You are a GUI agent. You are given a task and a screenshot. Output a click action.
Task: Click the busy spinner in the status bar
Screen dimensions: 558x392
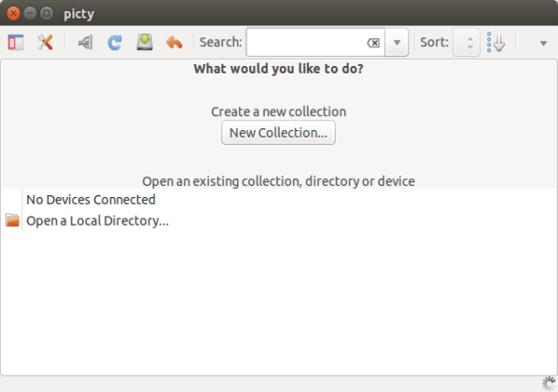(548, 383)
